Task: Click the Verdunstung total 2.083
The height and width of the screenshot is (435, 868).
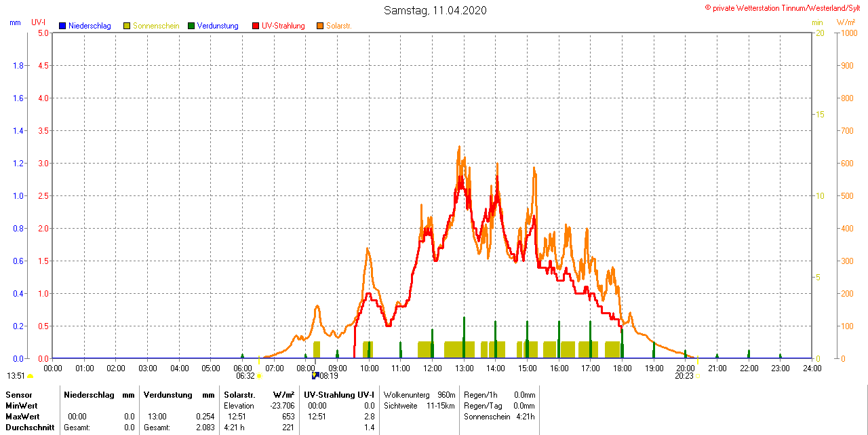Action: point(205,428)
